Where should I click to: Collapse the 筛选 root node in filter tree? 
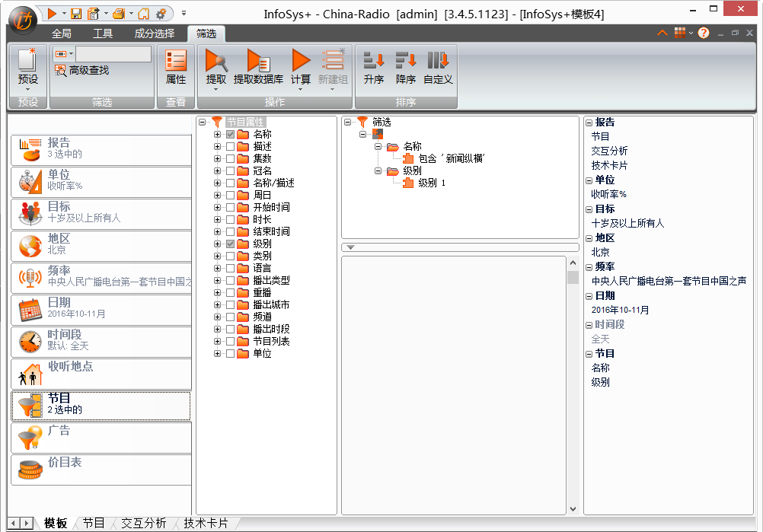(x=347, y=122)
